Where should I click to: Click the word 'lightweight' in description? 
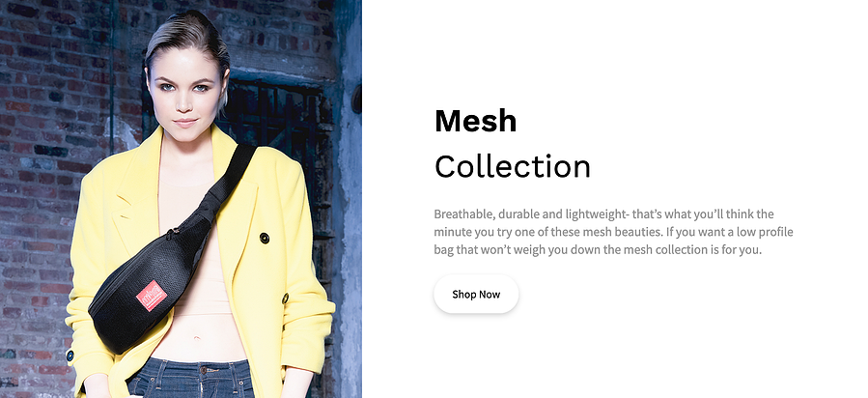click(588, 214)
